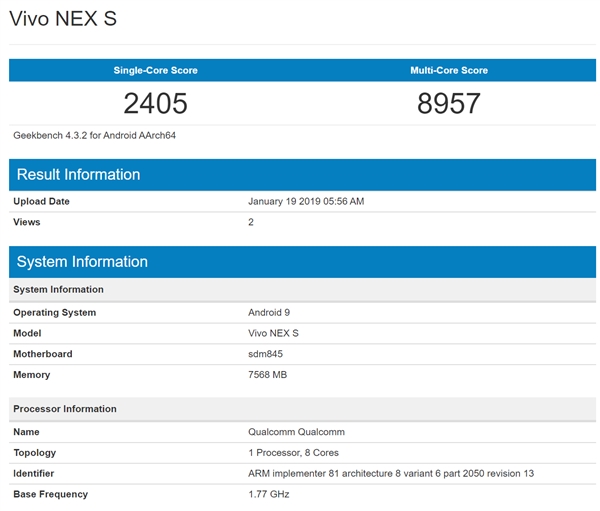Click the Model label

27,333
